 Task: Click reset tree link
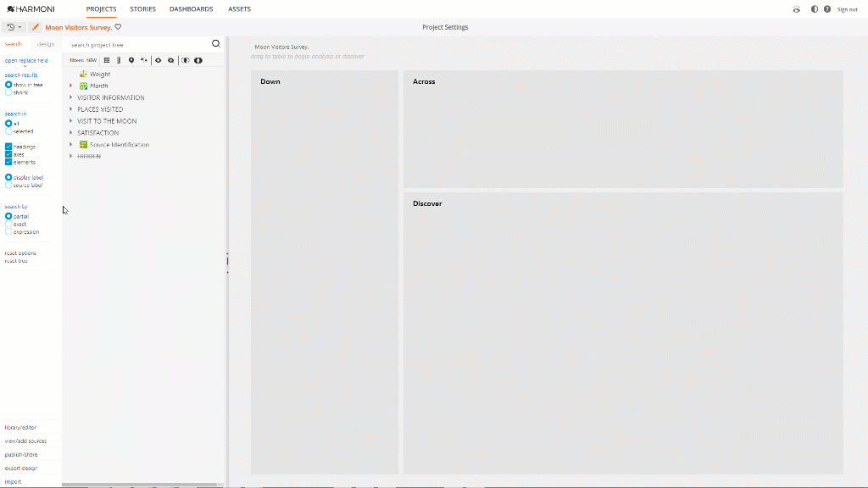16,261
